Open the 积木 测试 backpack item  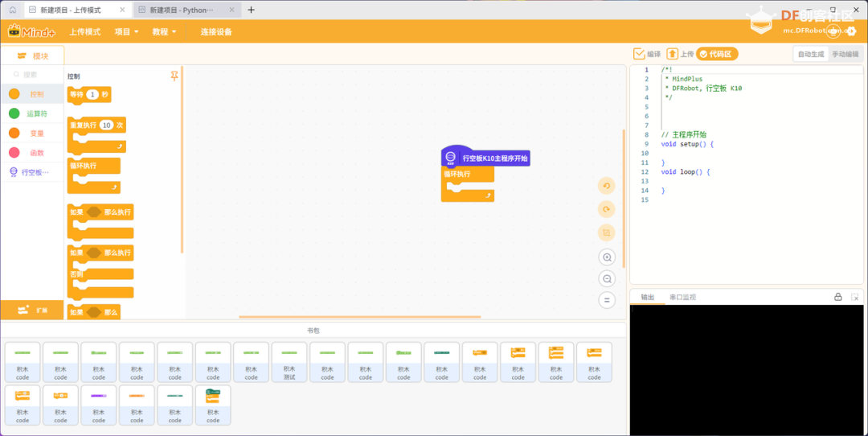point(289,362)
